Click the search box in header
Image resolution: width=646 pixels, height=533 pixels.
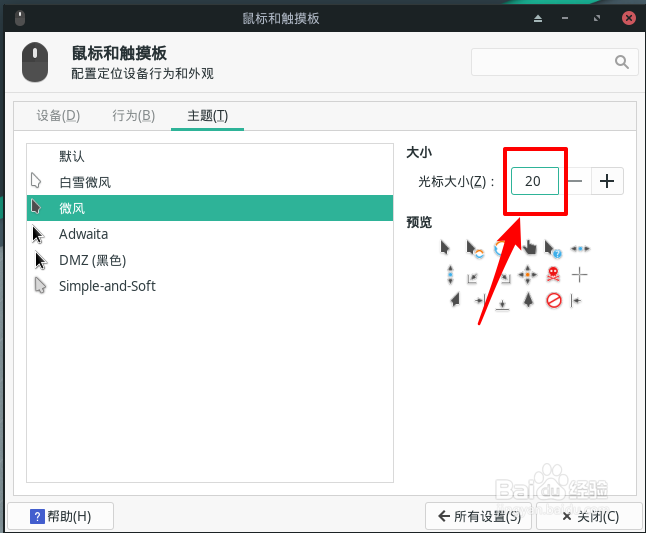(555, 62)
